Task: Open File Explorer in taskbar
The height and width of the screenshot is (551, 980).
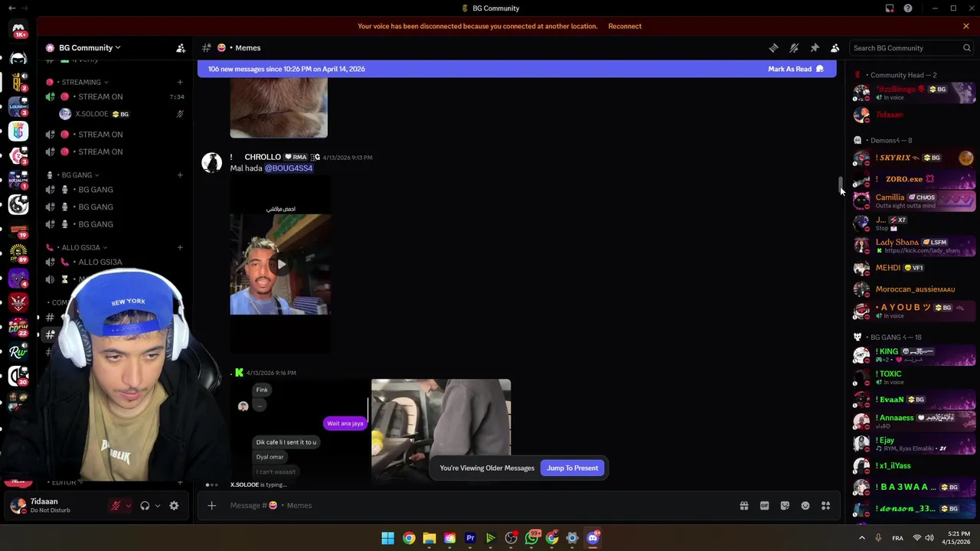Action: (x=429, y=538)
